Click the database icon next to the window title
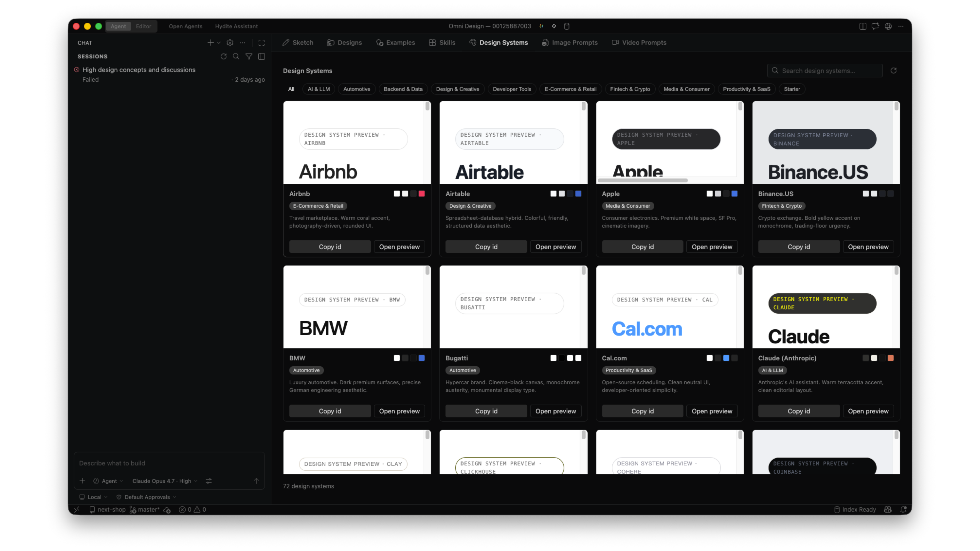The width and height of the screenshot is (980, 551). pyautogui.click(x=567, y=26)
